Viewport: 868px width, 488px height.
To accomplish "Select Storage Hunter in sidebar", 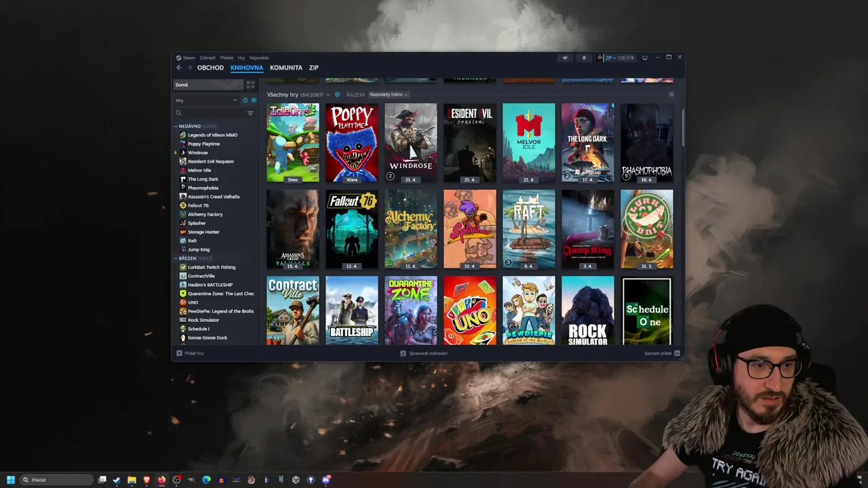I will coord(203,232).
